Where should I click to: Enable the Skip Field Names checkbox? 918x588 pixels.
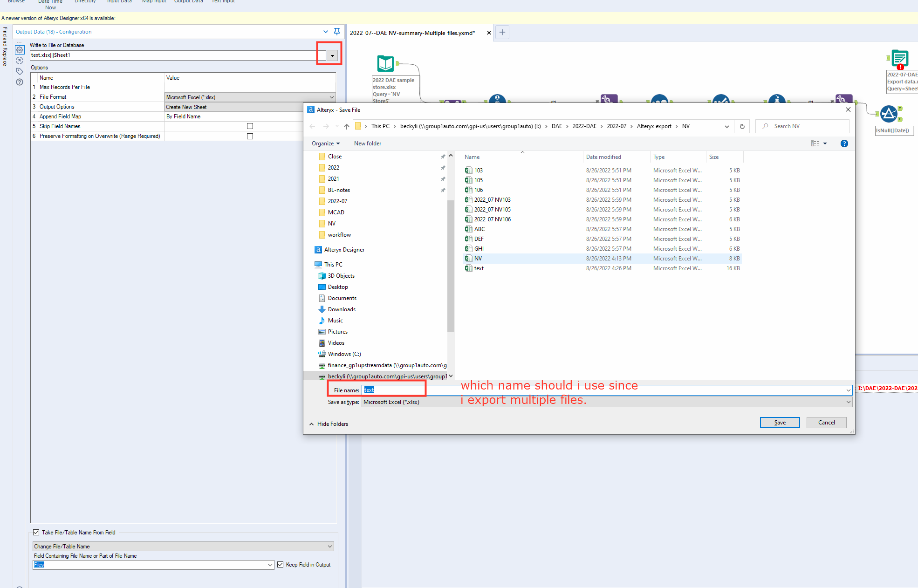(x=250, y=126)
